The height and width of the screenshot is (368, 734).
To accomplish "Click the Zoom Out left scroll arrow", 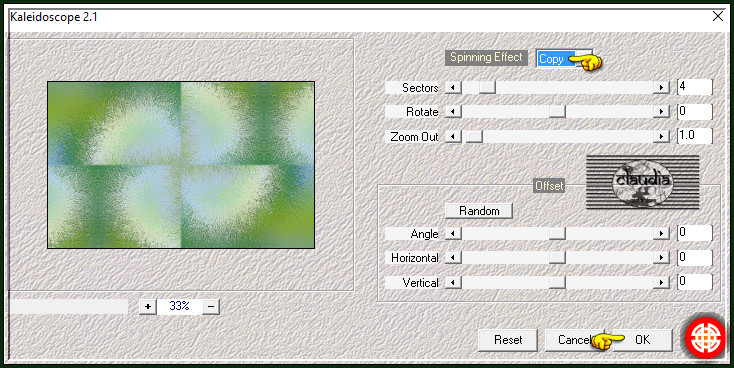I will pyautogui.click(x=453, y=136).
